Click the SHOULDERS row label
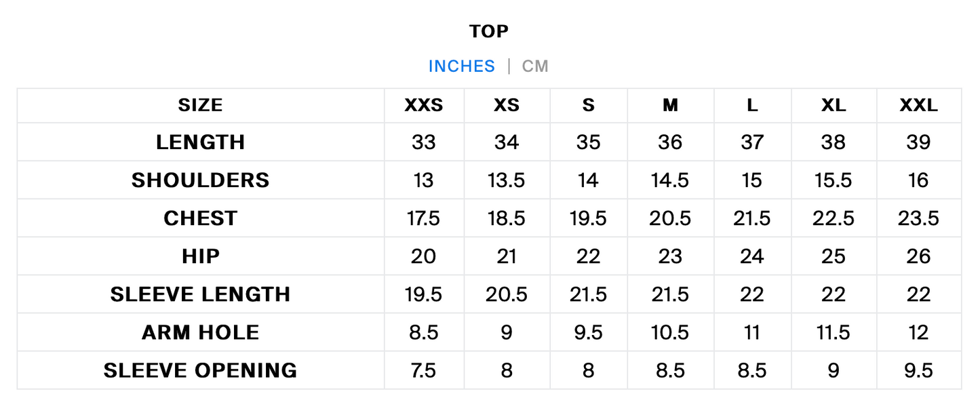980x413 pixels. coord(201,180)
